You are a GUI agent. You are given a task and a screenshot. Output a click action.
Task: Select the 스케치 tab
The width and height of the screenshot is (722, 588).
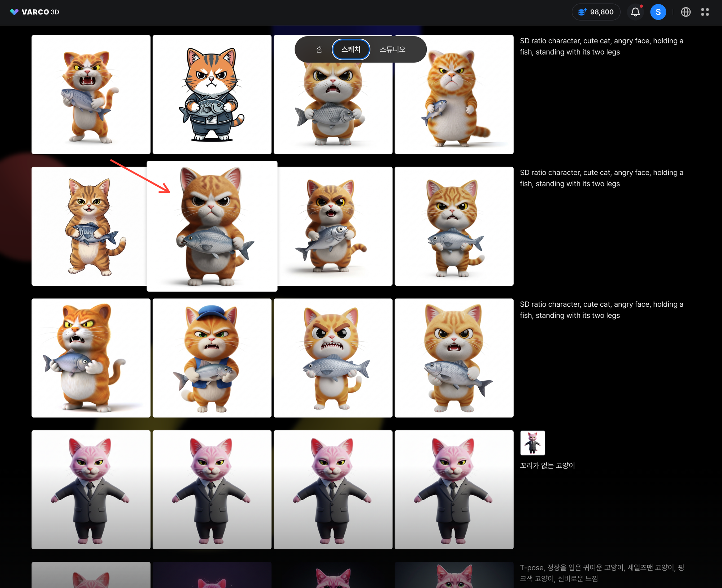click(351, 49)
